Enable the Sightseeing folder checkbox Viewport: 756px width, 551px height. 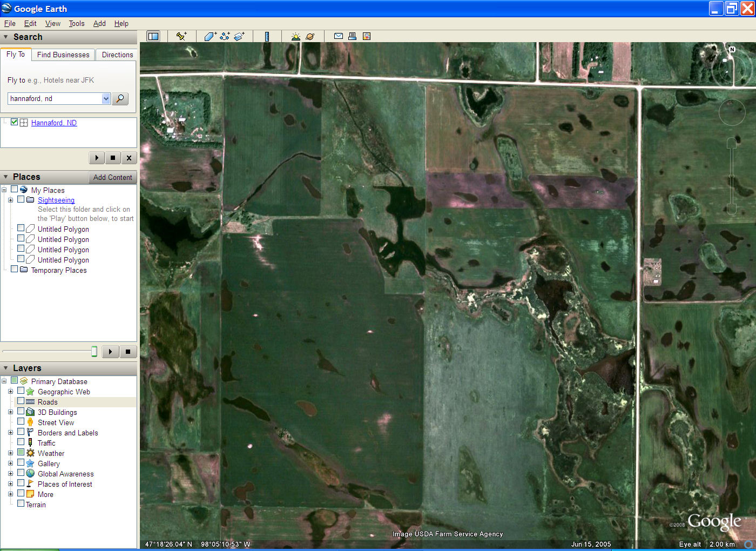pos(21,199)
